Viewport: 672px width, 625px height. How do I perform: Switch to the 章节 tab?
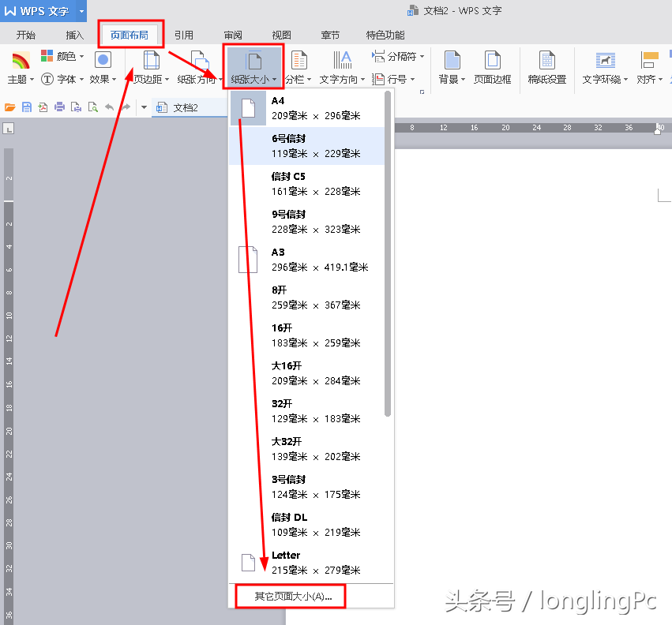coord(330,35)
